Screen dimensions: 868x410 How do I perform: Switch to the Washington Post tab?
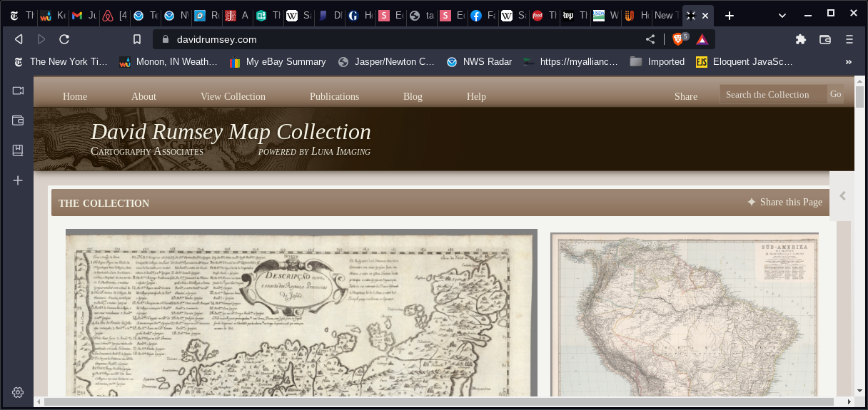[575, 15]
